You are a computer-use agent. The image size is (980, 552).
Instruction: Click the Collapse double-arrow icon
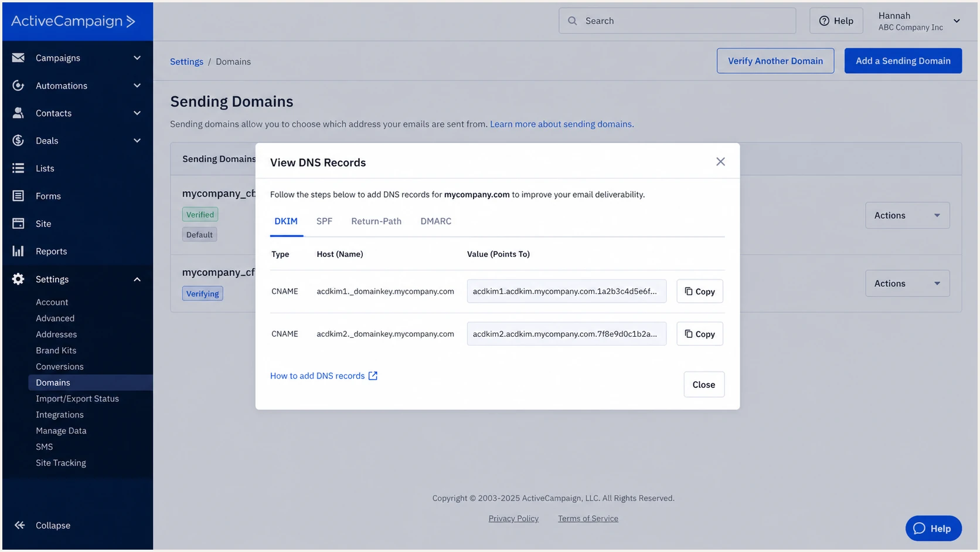pos(19,525)
